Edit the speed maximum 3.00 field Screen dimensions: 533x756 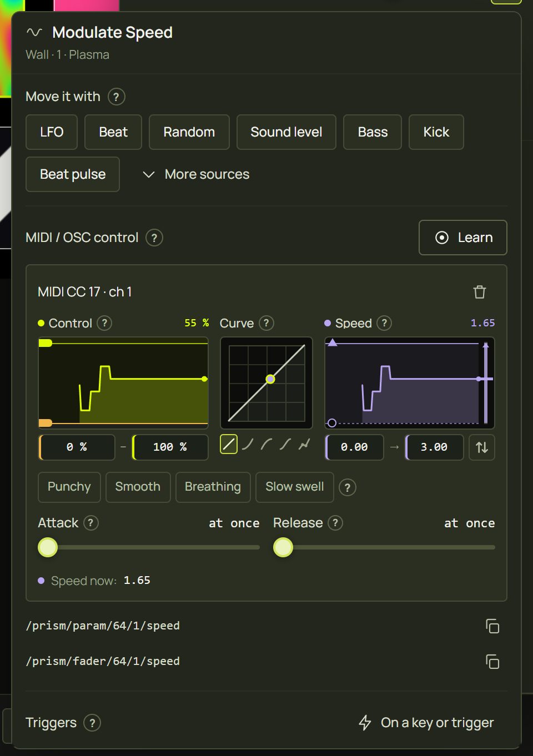[x=434, y=447]
